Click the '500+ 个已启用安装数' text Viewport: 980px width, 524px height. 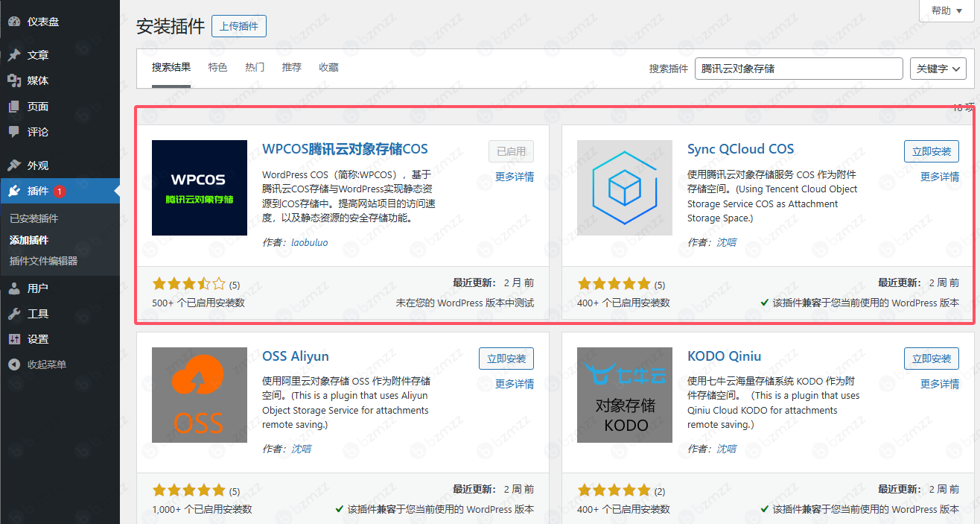(x=198, y=303)
